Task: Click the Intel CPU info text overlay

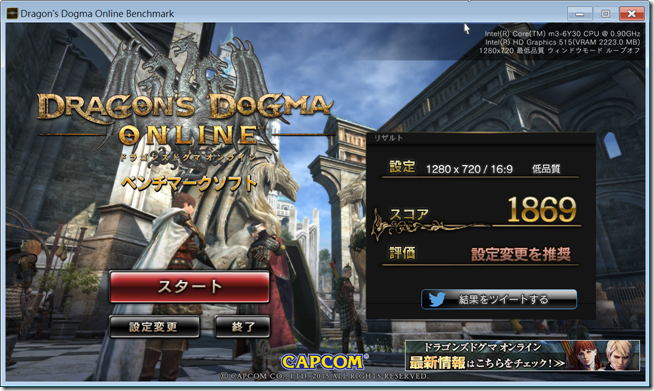Action: point(562,33)
